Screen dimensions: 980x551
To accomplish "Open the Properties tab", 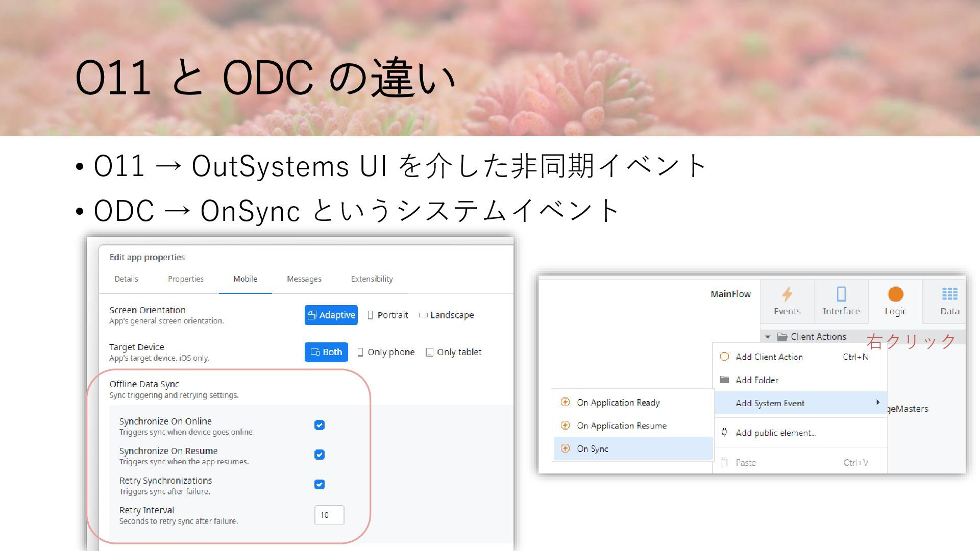I will [x=185, y=279].
